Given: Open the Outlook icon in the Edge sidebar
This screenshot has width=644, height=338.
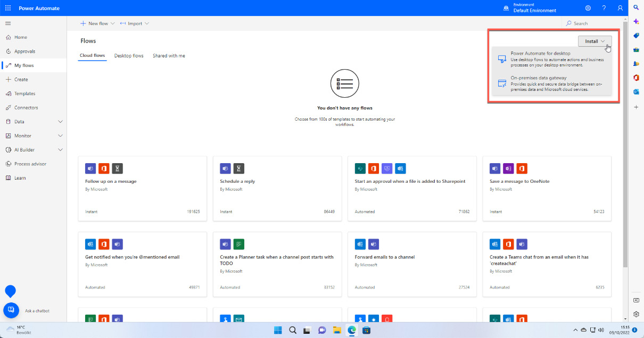Looking at the screenshot, I should (x=636, y=92).
